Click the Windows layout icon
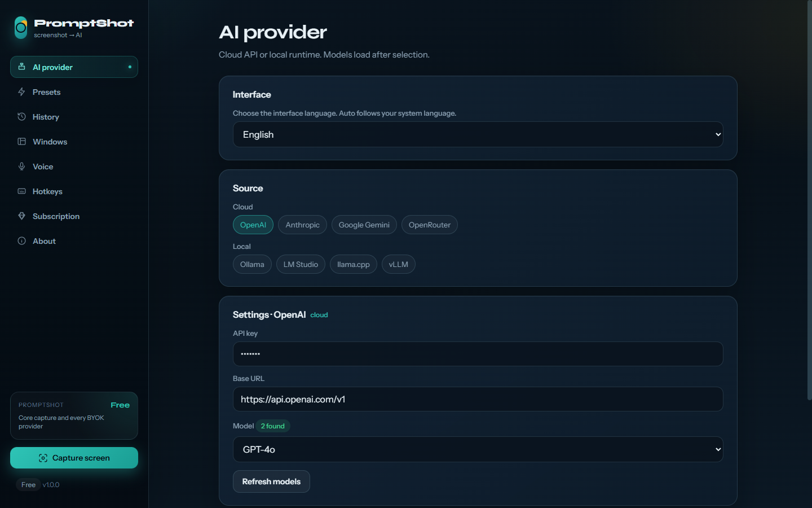 pos(21,141)
